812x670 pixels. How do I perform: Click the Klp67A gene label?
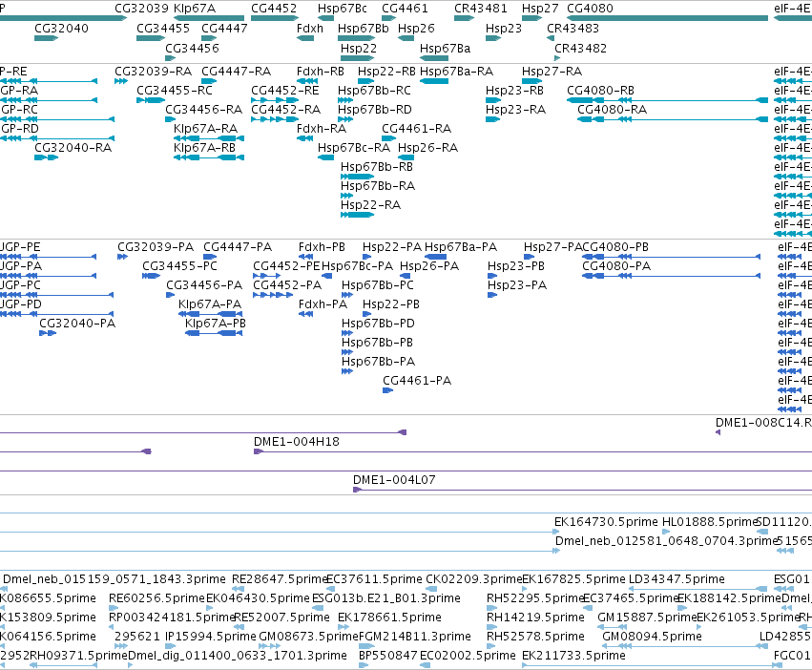click(195, 9)
